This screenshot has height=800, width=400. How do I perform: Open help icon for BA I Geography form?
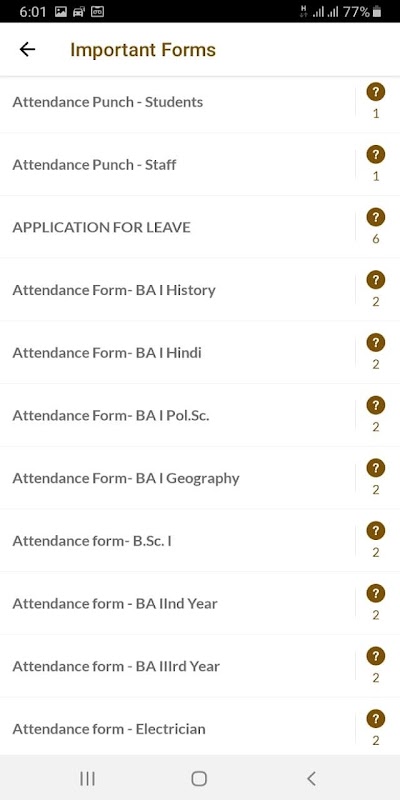coord(376,468)
